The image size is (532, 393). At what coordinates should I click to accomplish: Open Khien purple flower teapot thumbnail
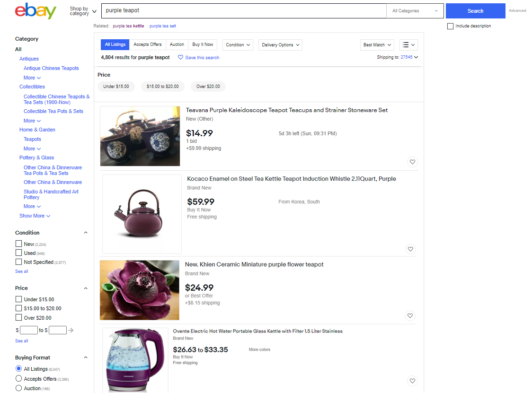140,290
